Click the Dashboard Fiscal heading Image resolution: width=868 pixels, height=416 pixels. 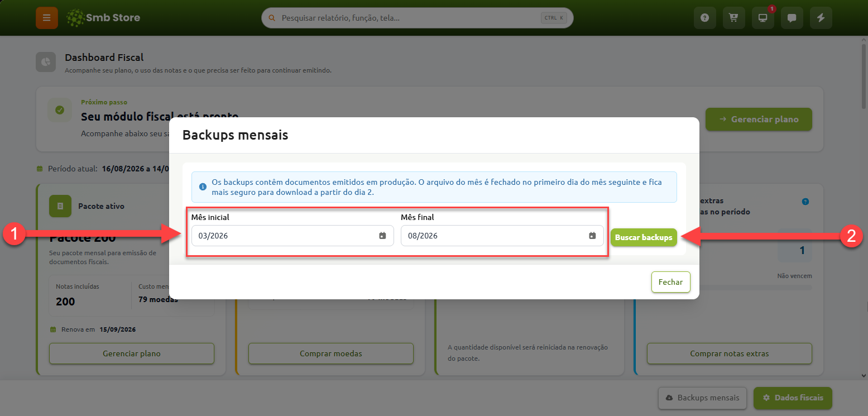[104, 58]
